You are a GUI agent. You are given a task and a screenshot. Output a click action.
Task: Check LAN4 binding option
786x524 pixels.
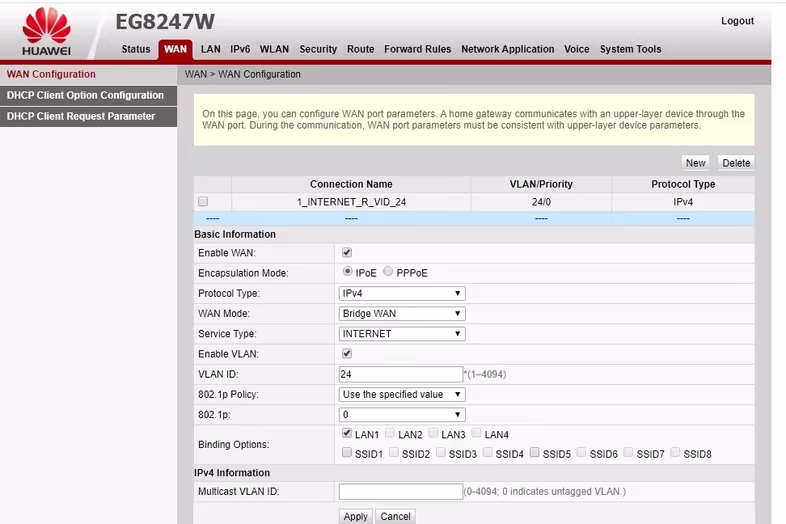476,433
